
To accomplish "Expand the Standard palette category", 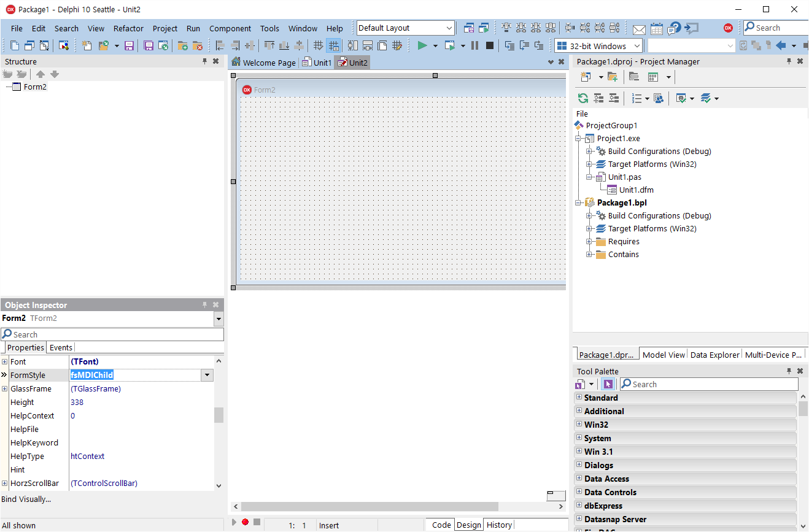I will click(x=579, y=398).
